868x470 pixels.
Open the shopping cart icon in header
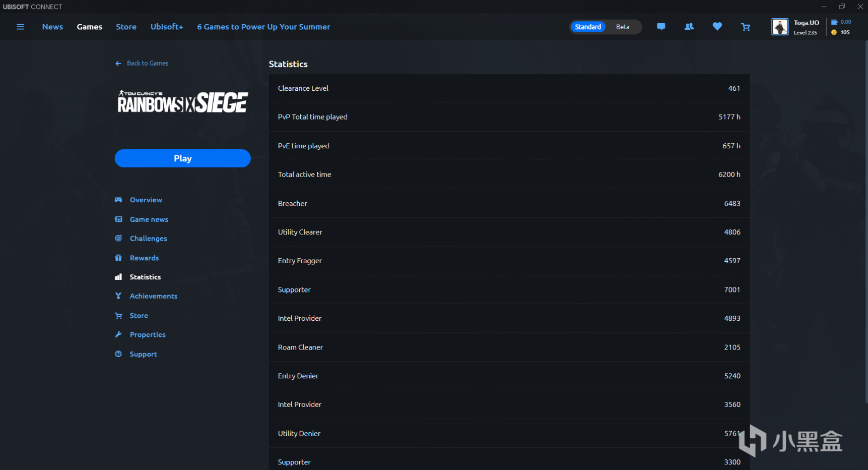tap(746, 27)
